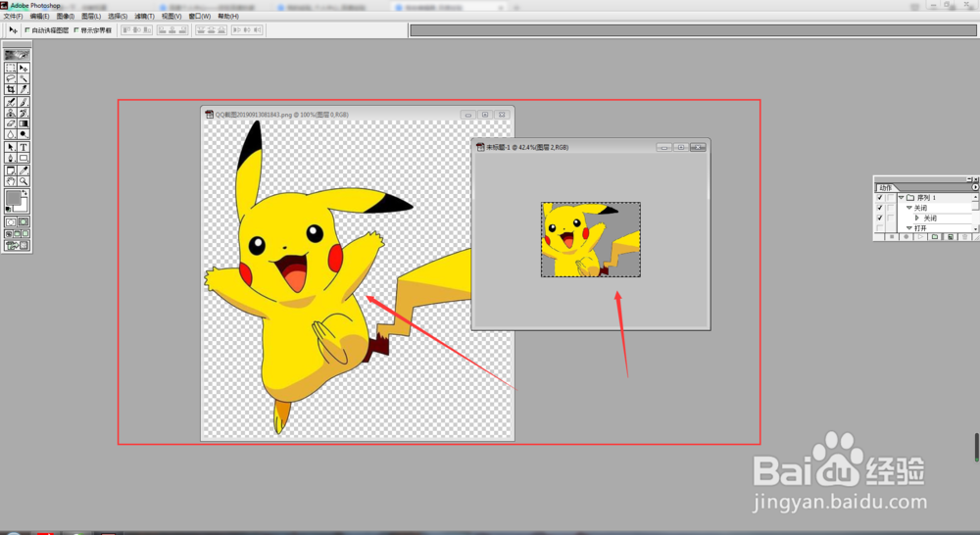Select the Clone Stamp tool
The width and height of the screenshot is (980, 535).
pyautogui.click(x=10, y=113)
